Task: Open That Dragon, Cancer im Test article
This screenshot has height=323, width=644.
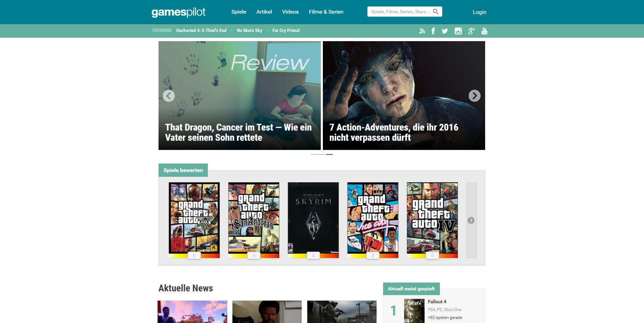Action: (240, 96)
